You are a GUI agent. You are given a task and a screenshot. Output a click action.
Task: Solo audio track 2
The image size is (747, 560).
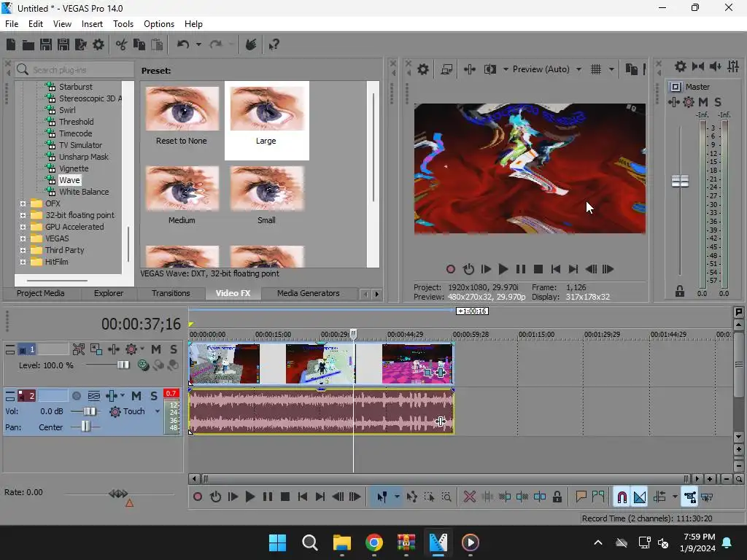click(x=154, y=396)
